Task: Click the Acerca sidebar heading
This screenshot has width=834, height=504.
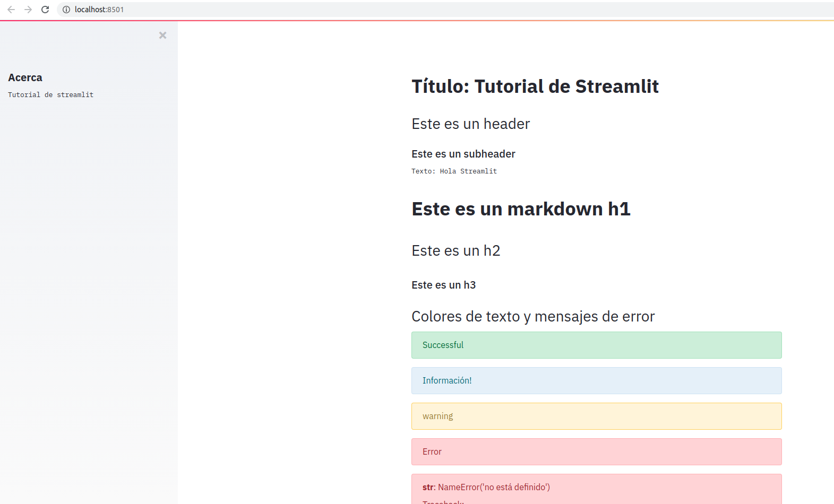Action: pos(25,77)
